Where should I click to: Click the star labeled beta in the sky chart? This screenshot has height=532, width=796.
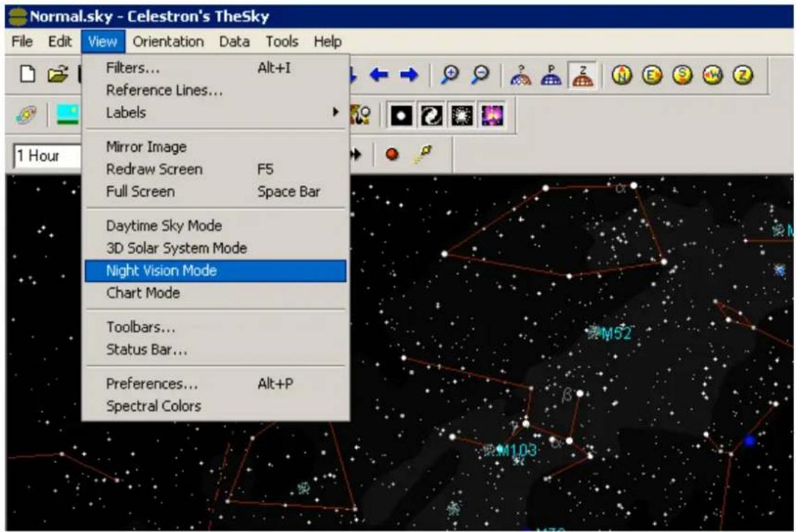tap(580, 394)
